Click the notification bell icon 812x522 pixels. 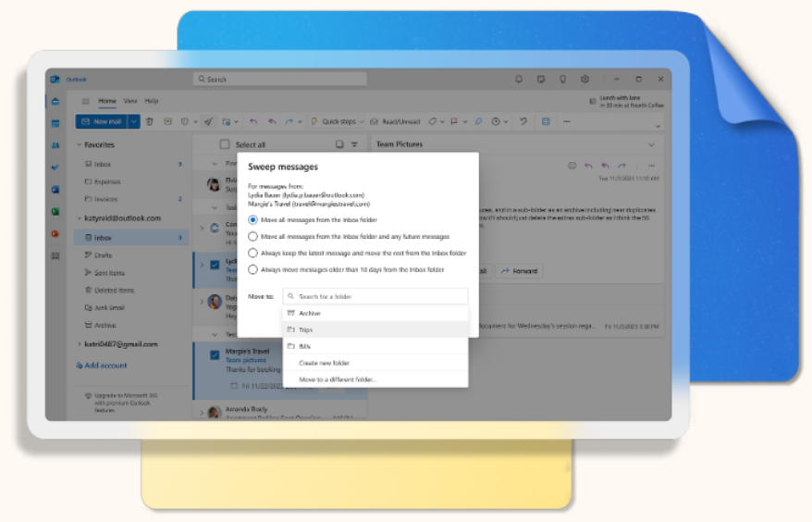click(x=519, y=80)
